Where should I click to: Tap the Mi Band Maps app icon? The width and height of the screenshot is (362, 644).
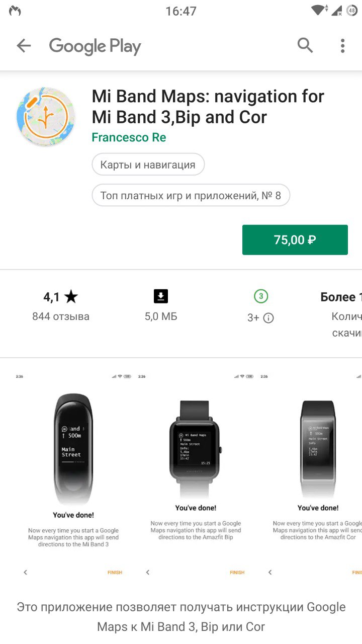point(46,117)
